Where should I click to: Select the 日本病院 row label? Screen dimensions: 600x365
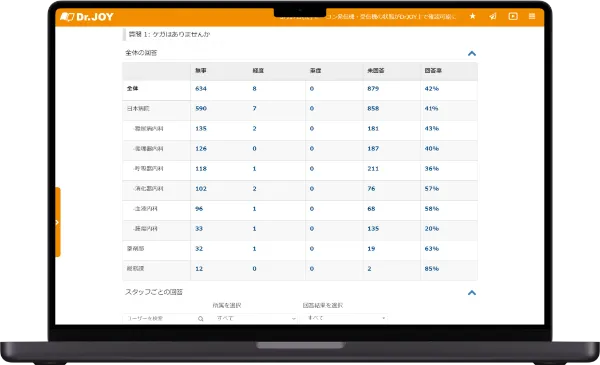138,109
